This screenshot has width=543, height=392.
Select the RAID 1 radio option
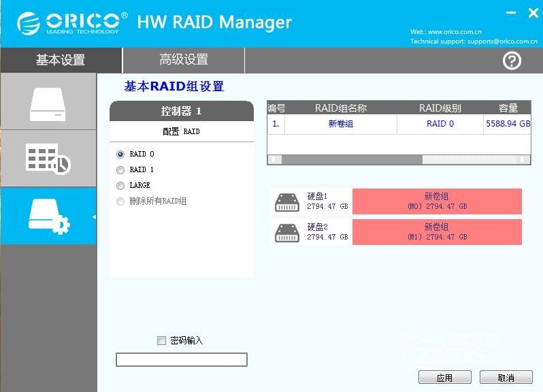(120, 170)
